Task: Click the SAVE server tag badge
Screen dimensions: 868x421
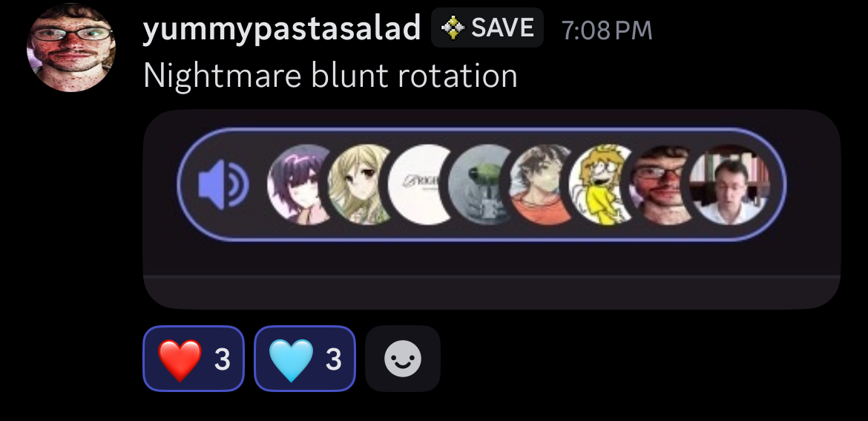Action: (x=487, y=27)
